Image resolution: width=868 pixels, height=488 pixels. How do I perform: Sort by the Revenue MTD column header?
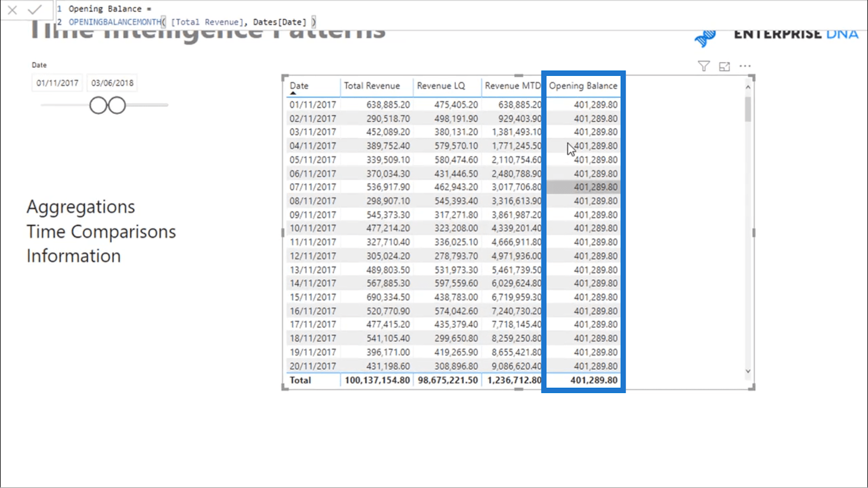click(513, 86)
